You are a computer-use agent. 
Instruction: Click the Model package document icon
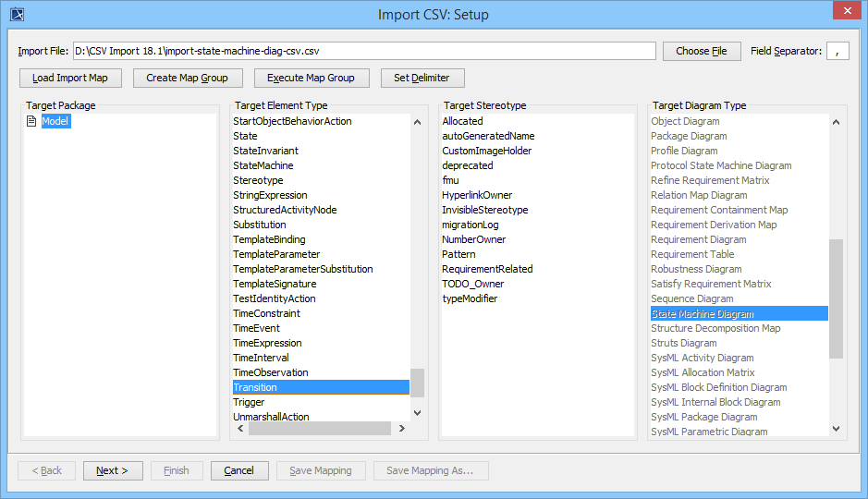pyautogui.click(x=31, y=121)
